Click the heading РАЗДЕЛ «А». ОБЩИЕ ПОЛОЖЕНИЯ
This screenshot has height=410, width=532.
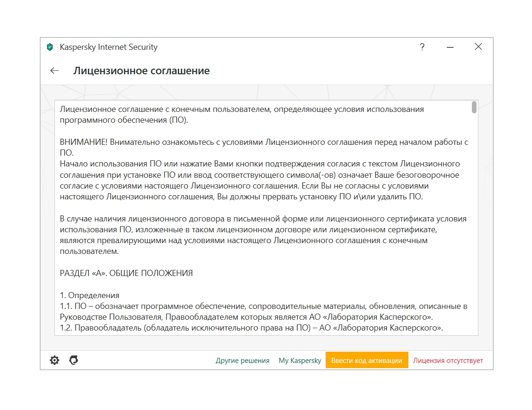coord(126,273)
